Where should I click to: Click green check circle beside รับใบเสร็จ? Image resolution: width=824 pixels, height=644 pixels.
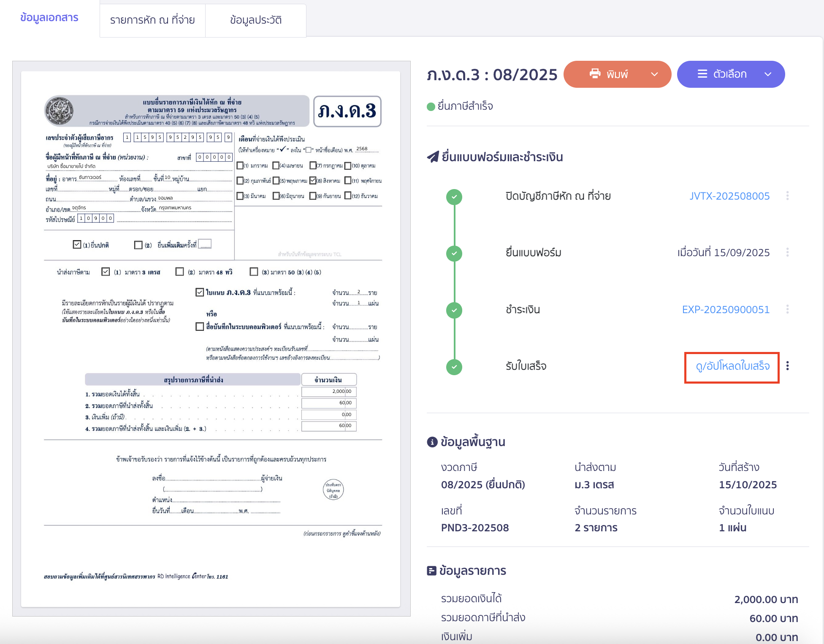[454, 367]
